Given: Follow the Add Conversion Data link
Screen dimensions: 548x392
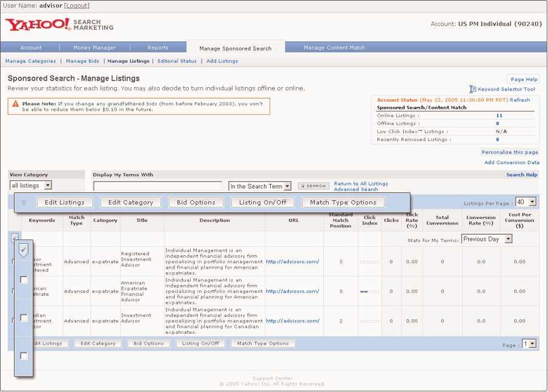Looking at the screenshot, I should coord(512,163).
